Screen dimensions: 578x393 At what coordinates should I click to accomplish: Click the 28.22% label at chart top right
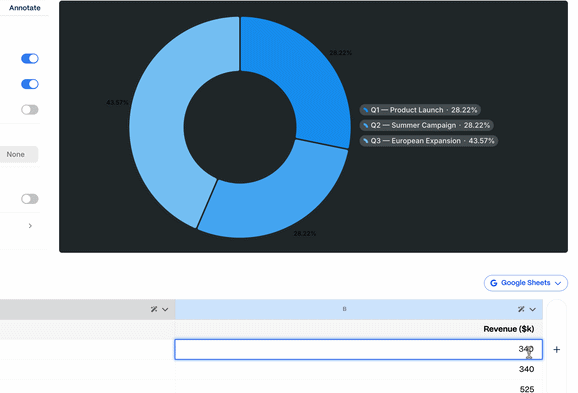point(341,53)
